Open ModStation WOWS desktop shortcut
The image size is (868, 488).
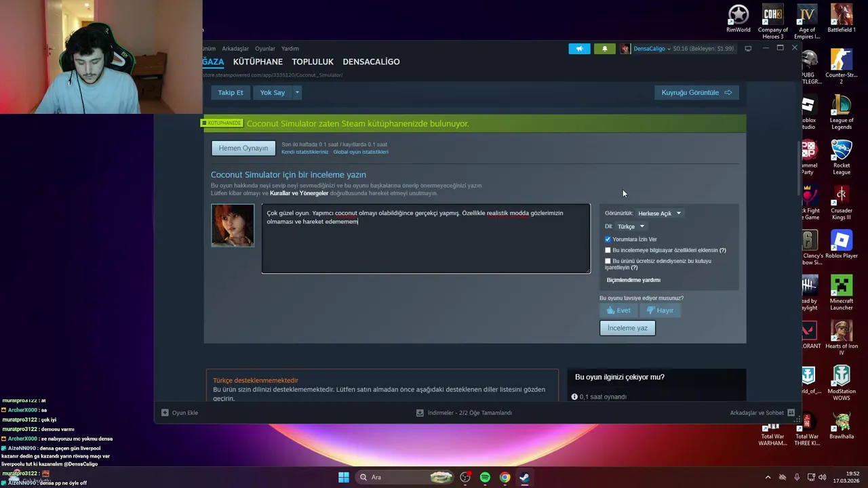[842, 384]
